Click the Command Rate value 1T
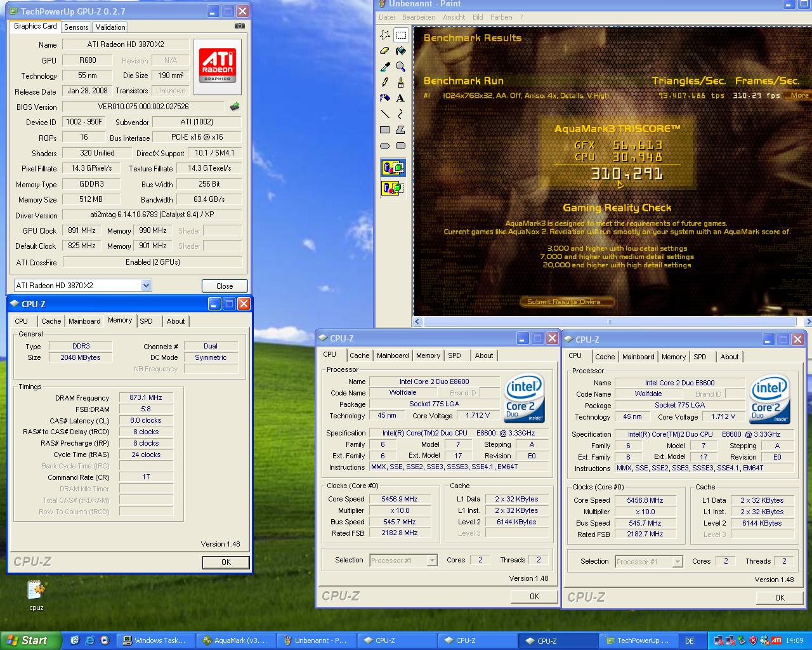 point(146,477)
